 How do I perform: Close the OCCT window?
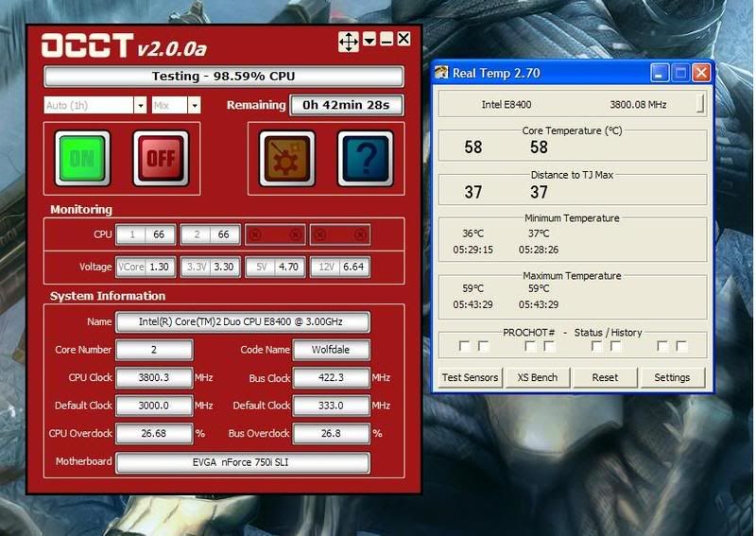[404, 39]
